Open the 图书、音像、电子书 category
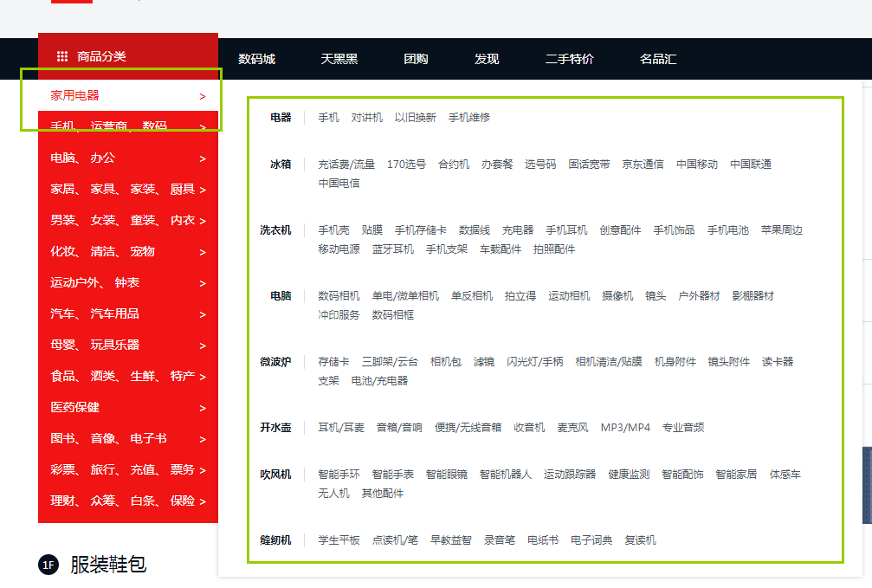 tap(108, 438)
